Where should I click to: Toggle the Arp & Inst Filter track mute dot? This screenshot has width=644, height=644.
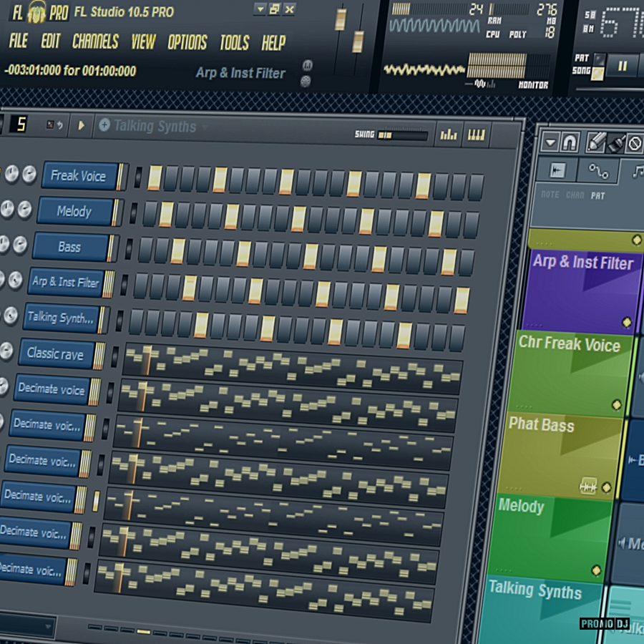pyautogui.click(x=627, y=322)
